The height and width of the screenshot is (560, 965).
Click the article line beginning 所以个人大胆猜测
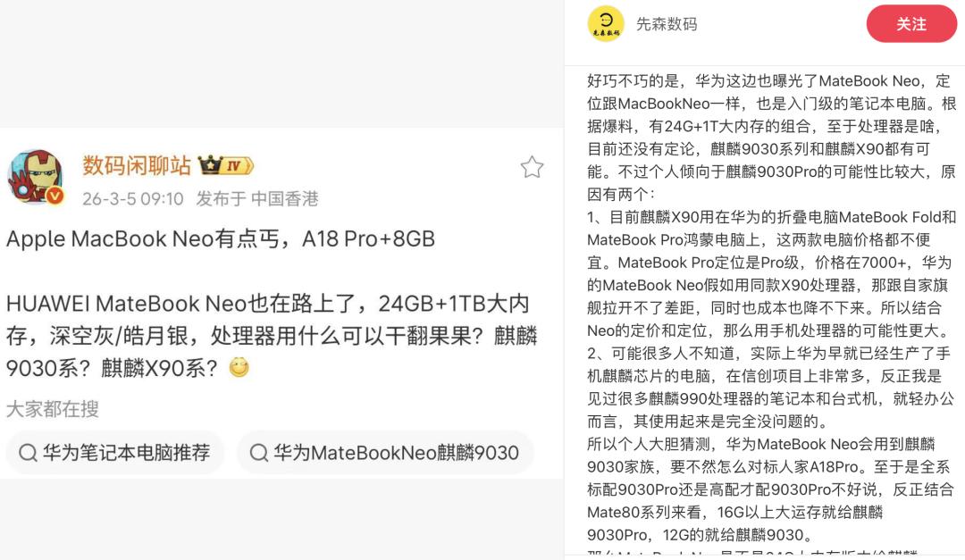(770, 489)
